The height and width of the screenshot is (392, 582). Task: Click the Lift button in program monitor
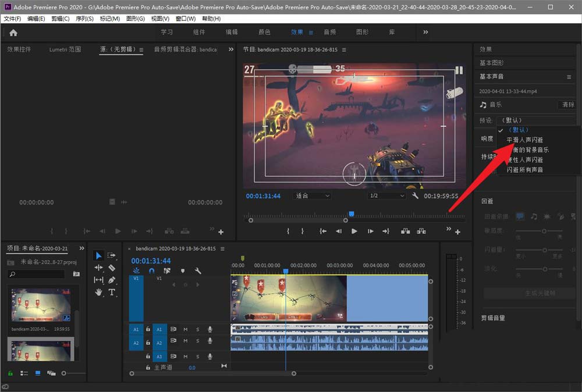pos(405,231)
